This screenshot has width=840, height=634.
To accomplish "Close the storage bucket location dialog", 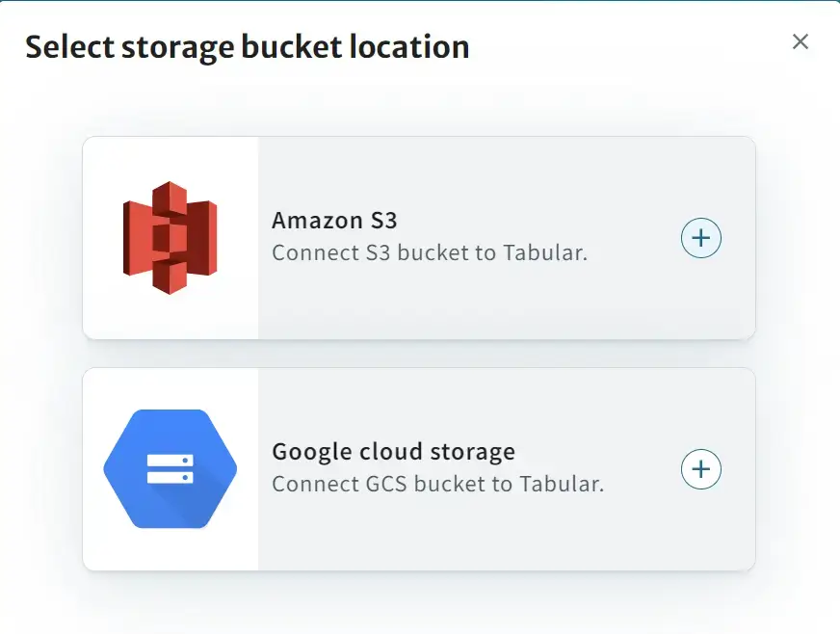I will 800,41.
